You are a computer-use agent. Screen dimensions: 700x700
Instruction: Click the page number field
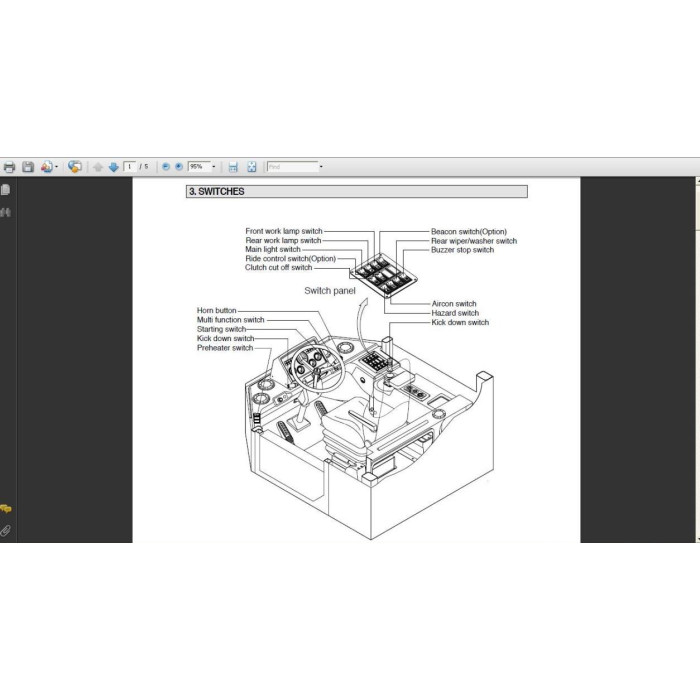point(130,167)
